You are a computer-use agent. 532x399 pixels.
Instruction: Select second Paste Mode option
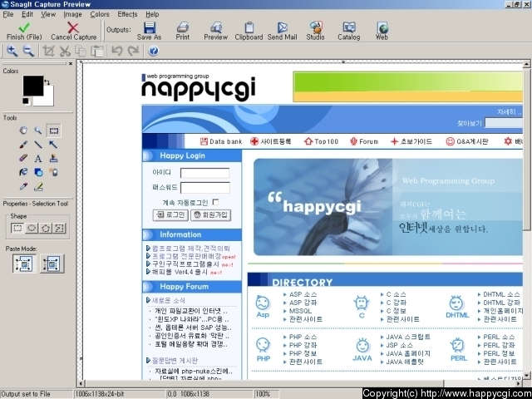[x=52, y=264]
